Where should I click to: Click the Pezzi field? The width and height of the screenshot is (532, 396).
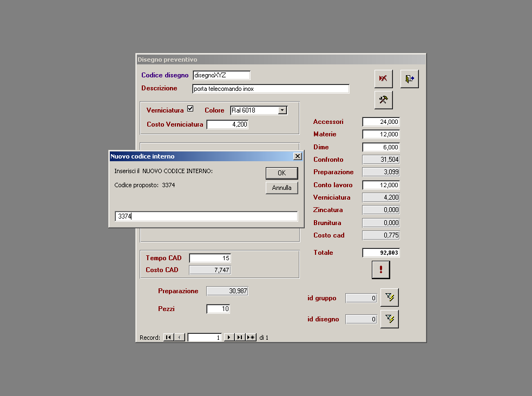(218, 309)
